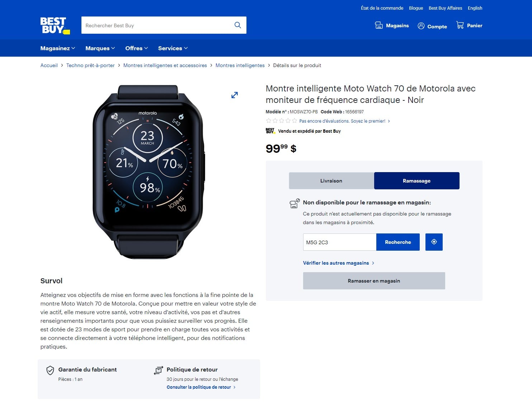Screen dimensions: 532x407
Task: Open the Offres dropdown menu
Action: coord(137,48)
